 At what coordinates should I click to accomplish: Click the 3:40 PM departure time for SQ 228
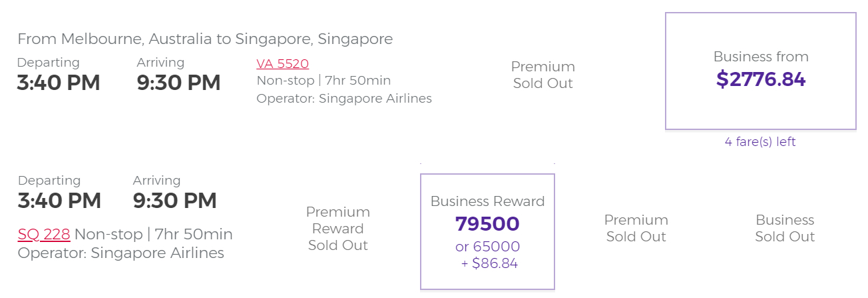tap(59, 201)
